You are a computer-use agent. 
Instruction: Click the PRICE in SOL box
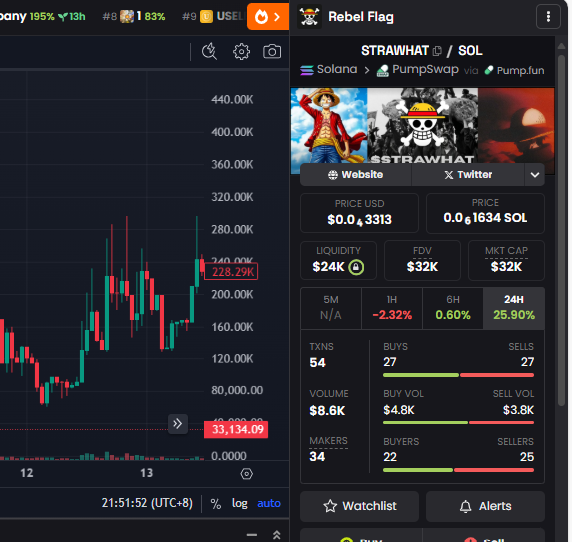(485, 213)
